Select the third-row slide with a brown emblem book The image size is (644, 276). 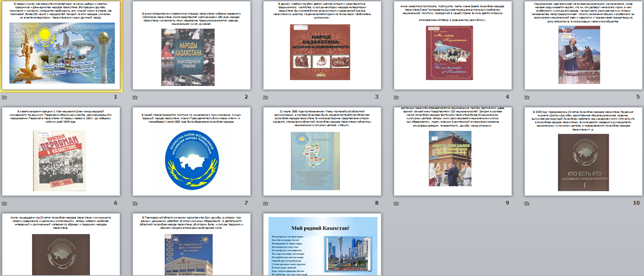tap(61, 244)
